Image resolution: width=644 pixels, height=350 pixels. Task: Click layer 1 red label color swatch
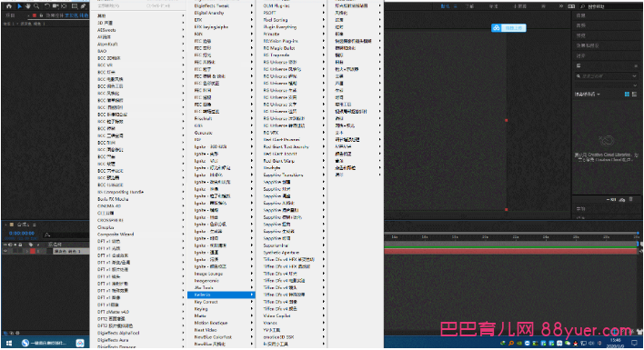point(33,251)
